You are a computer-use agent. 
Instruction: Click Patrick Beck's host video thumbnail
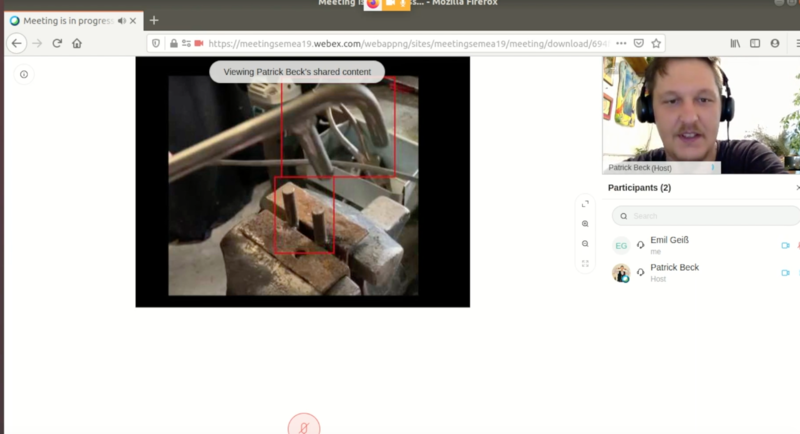[x=700, y=115]
